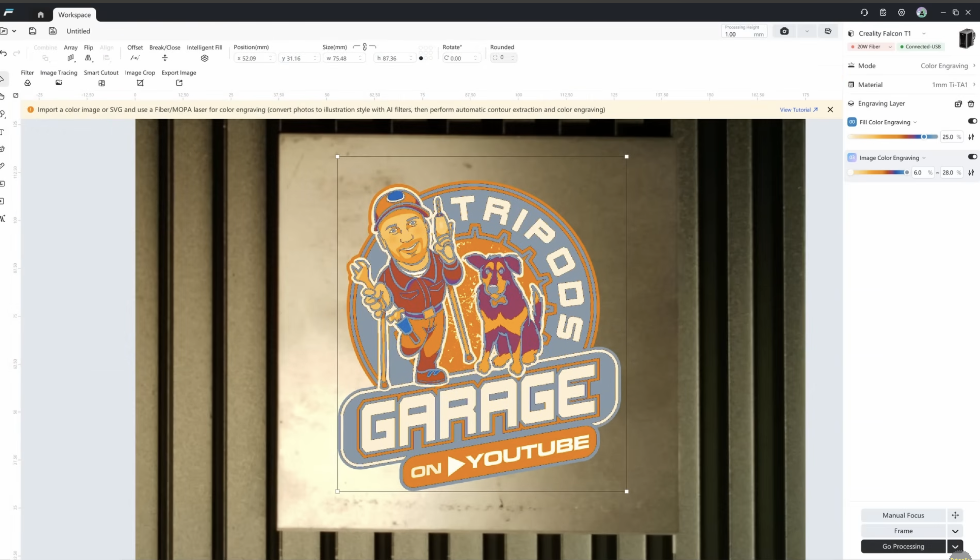Toggle the size aspect-ratio lock
Screen dimensions: 980x560
(364, 47)
